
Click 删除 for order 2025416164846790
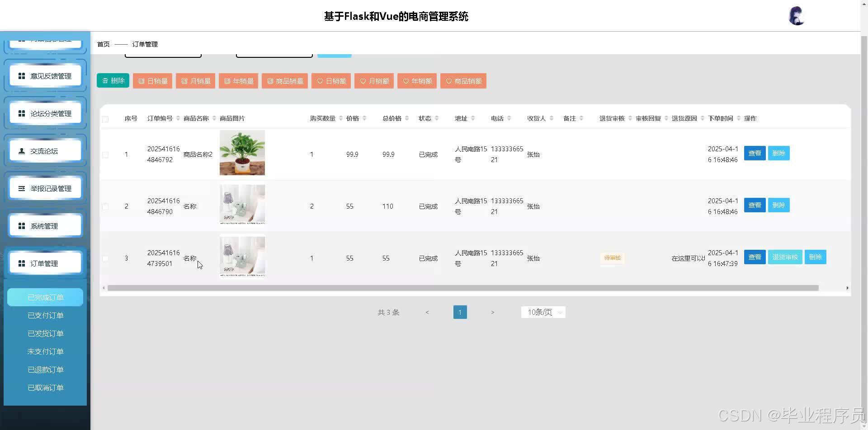coord(778,205)
